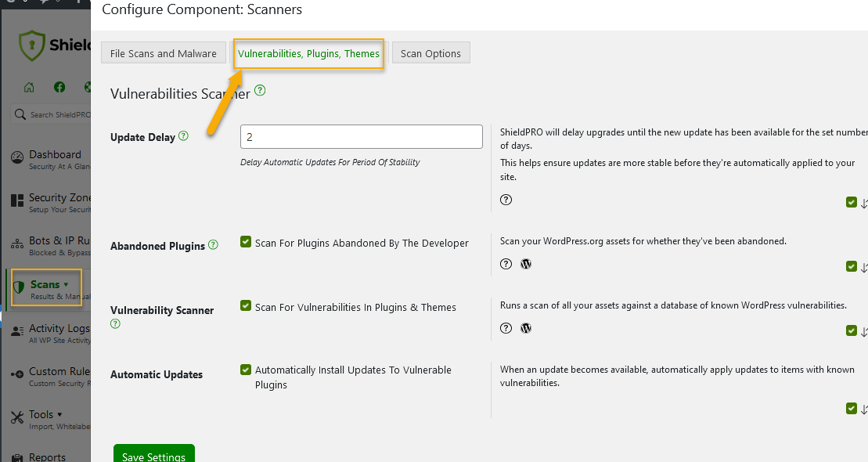Open help icon next to Update Delay label
868x462 pixels.
(x=184, y=135)
